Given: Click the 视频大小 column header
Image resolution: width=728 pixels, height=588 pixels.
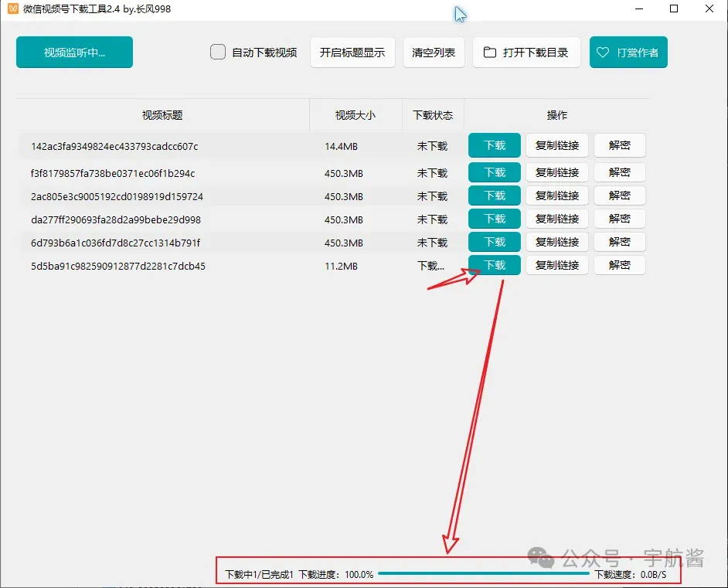Looking at the screenshot, I should click(x=355, y=115).
